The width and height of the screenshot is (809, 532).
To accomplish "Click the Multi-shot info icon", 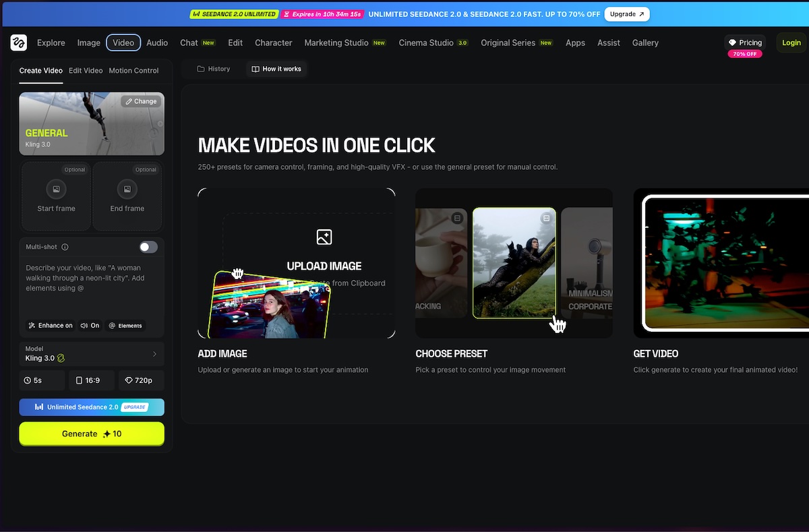I will [65, 247].
